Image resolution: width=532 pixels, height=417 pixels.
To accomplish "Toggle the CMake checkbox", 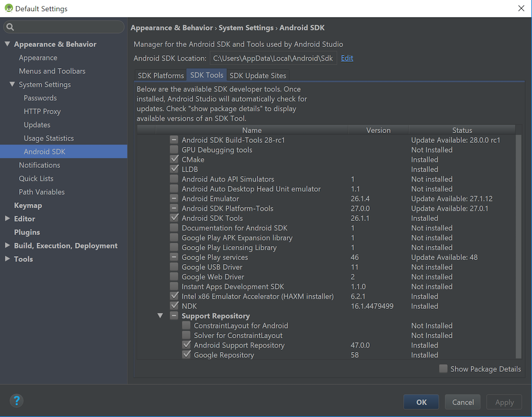I will pyautogui.click(x=174, y=159).
